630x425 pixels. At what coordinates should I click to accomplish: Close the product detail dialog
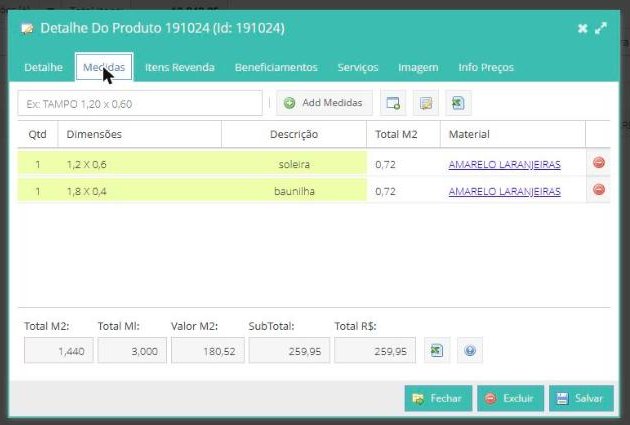(582, 29)
